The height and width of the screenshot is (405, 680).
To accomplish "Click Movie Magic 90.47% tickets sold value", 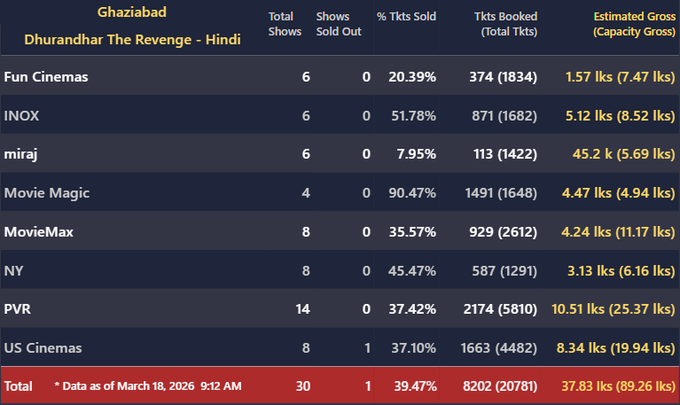I will (412, 193).
